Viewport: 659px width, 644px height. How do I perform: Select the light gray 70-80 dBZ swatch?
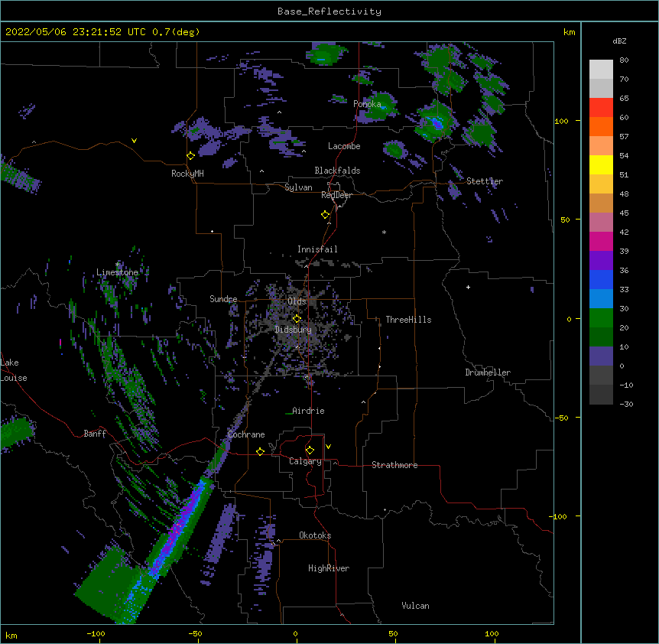(x=601, y=70)
